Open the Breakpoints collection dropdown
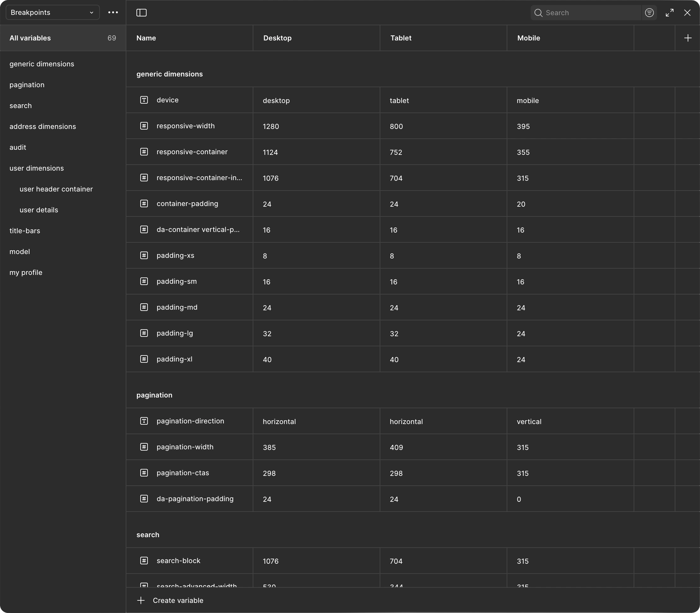 point(52,13)
